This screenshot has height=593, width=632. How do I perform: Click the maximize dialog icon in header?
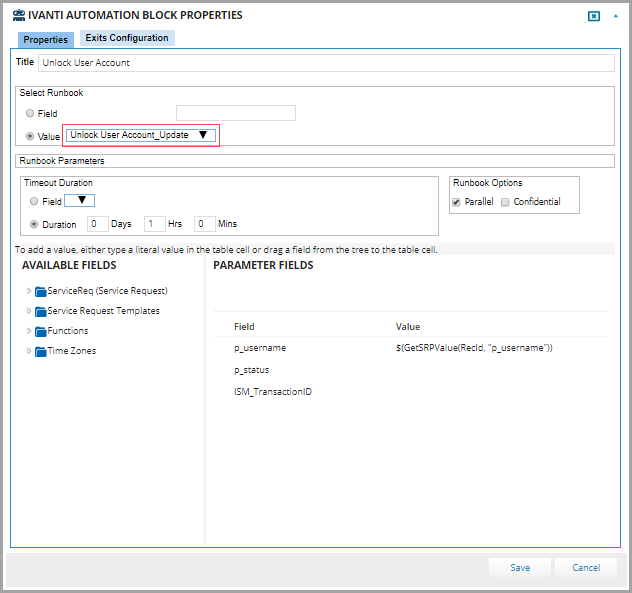(593, 16)
